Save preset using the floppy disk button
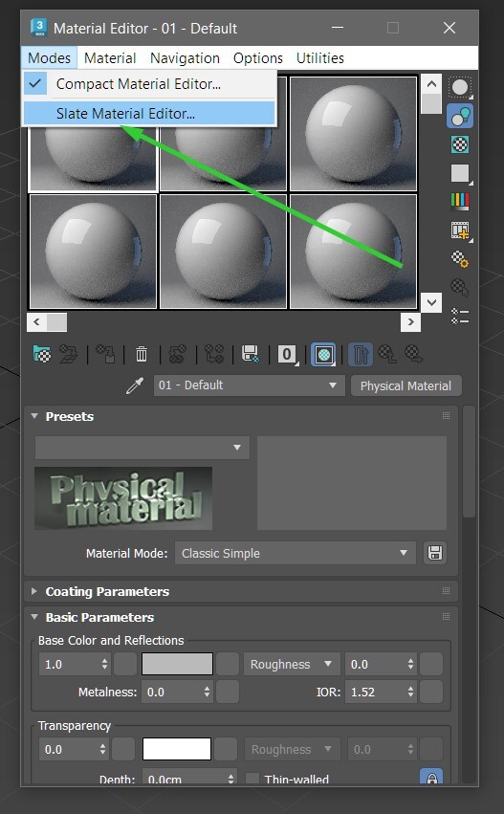 [x=435, y=553]
